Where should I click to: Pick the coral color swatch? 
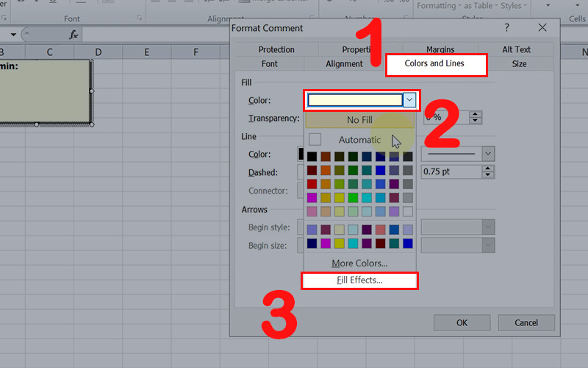click(380, 230)
